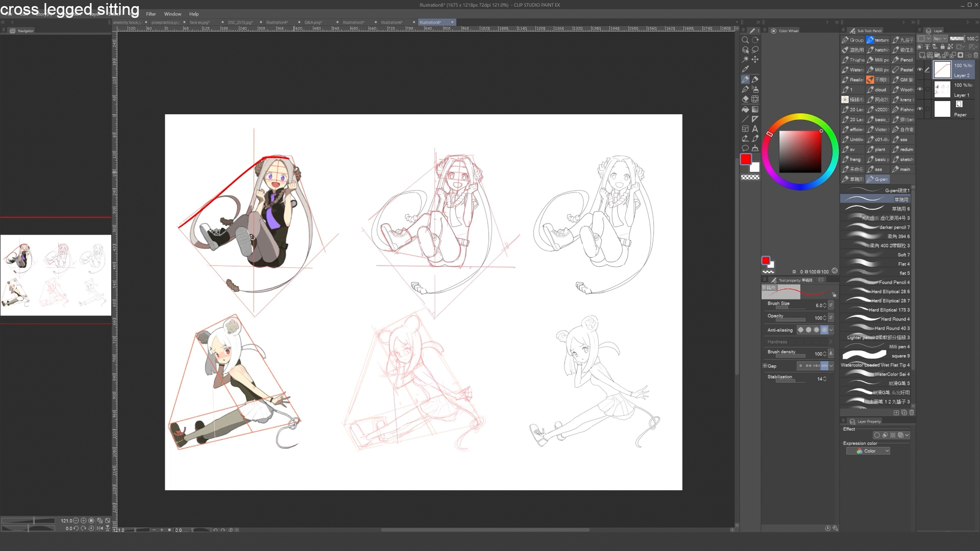Click the layer opacity slider

957,38
